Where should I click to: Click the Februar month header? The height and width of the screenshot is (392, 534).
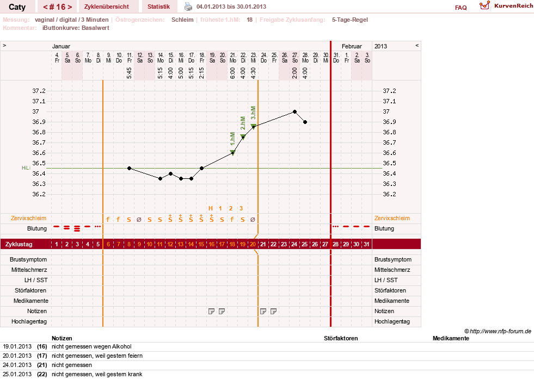(352, 46)
